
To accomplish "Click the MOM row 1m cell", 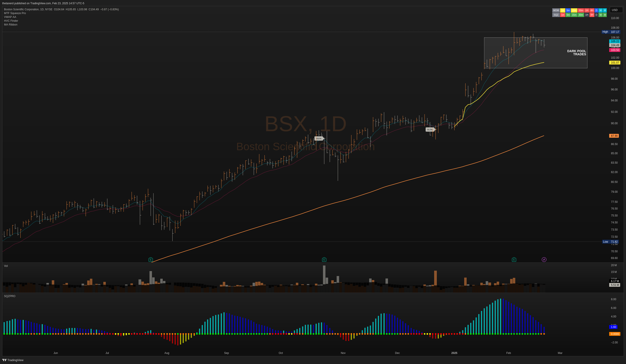I will [x=563, y=11].
